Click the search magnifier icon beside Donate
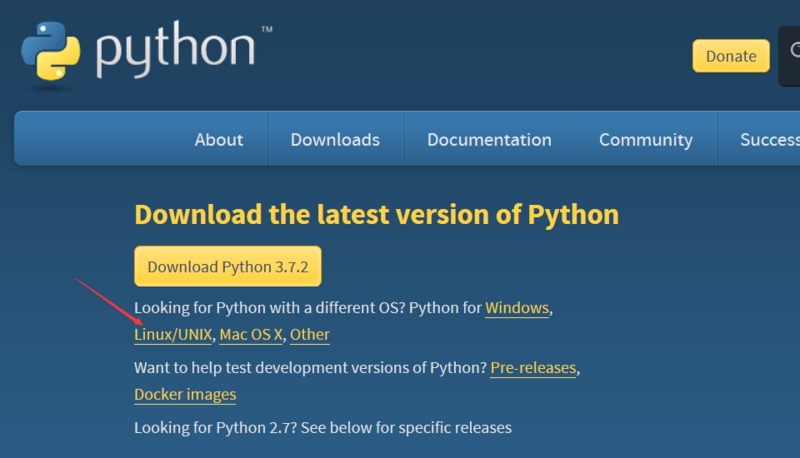The image size is (800, 458). pyautogui.click(x=791, y=55)
